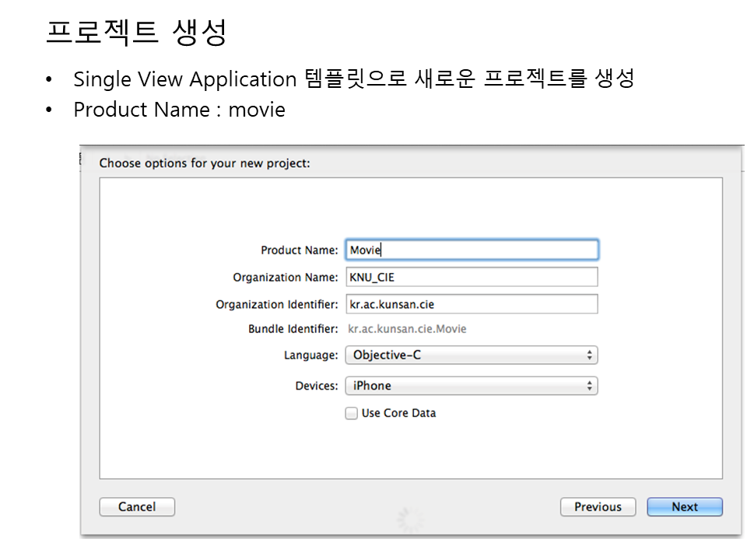Click the Language label text
Viewport: 747px width, 560px height.
[x=311, y=355]
